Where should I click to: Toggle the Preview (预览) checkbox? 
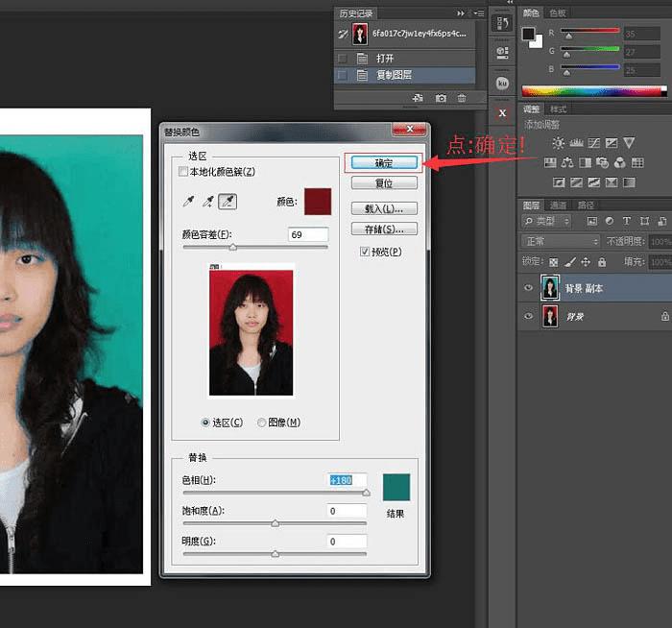(365, 252)
